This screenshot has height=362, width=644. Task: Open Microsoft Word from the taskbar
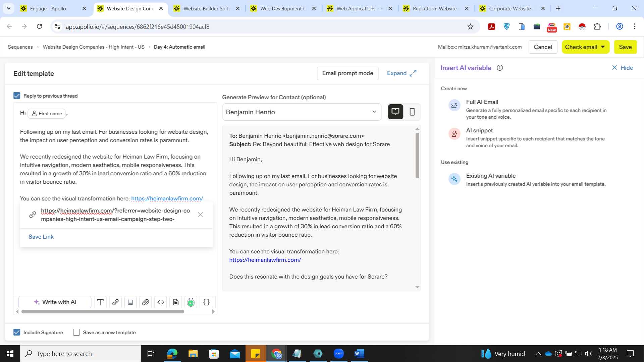coord(359,354)
